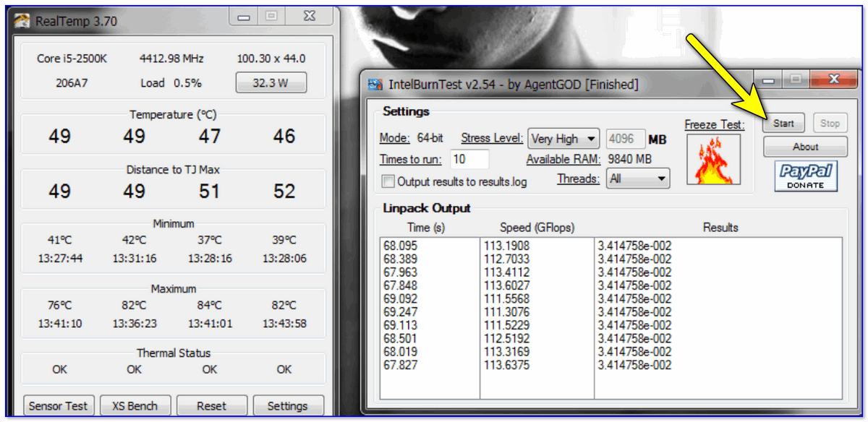The image size is (868, 422).
Task: Click the IntelBurnTest title bar icon
Action: (x=375, y=85)
